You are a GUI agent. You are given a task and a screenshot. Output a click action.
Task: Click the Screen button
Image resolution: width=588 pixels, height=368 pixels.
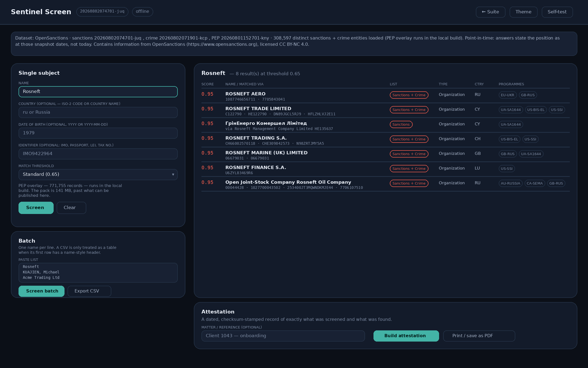click(x=36, y=208)
